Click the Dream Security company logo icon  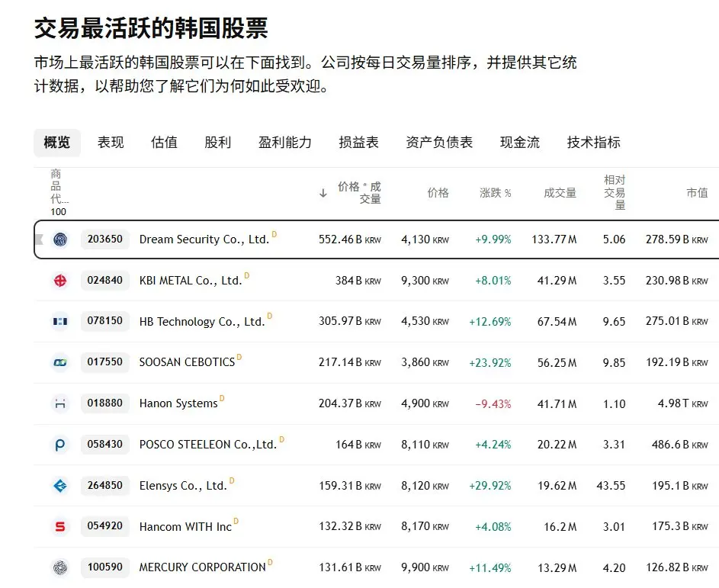[60, 239]
